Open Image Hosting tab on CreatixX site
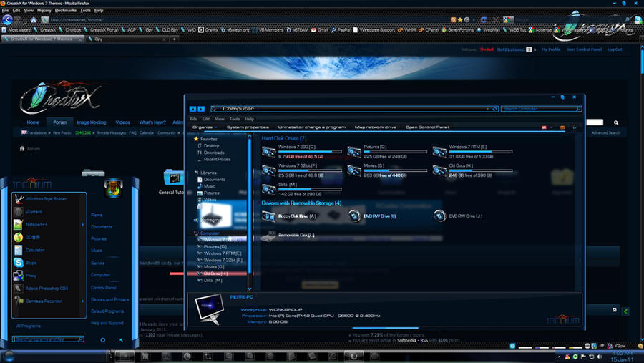 tap(91, 122)
